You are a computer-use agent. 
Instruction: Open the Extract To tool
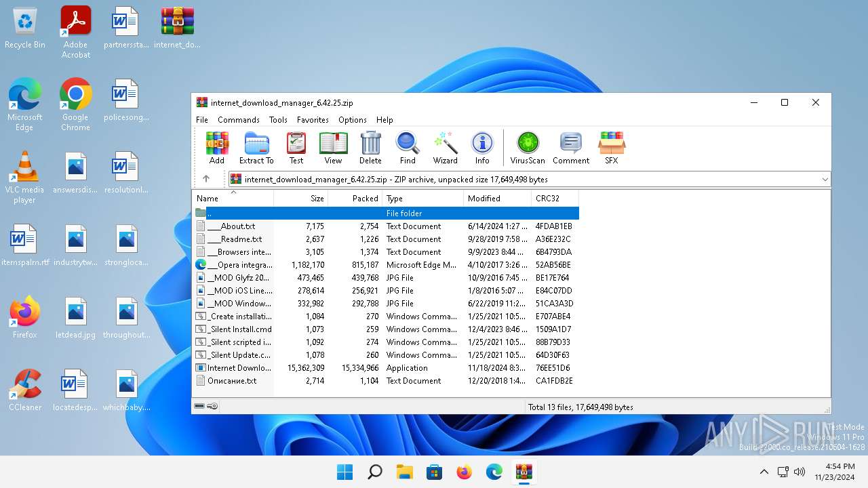(x=256, y=148)
